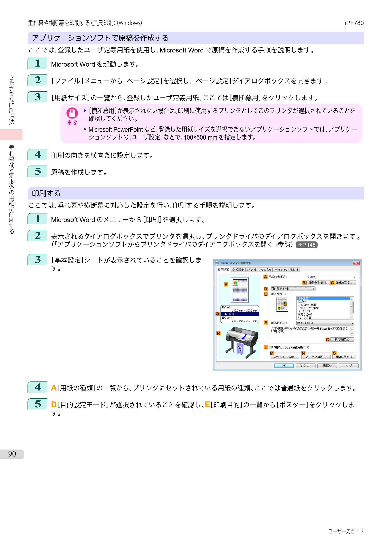Click the print purpose list down arrow
The image size is (392, 554).
352,318
